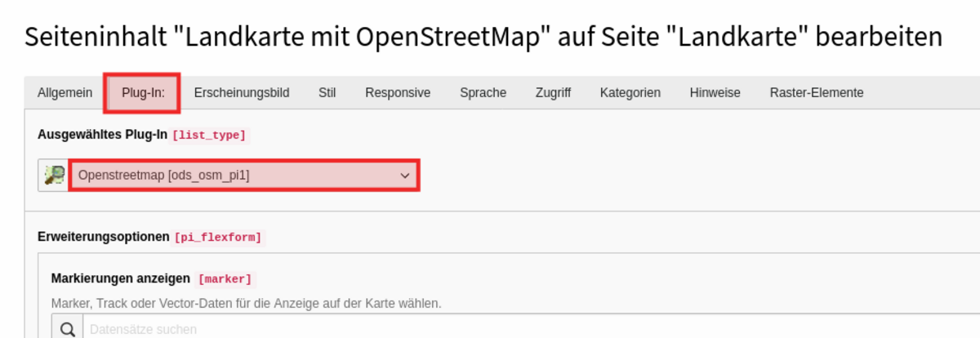
Task: Click the [pi_flexform] field code label
Action: [217, 238]
